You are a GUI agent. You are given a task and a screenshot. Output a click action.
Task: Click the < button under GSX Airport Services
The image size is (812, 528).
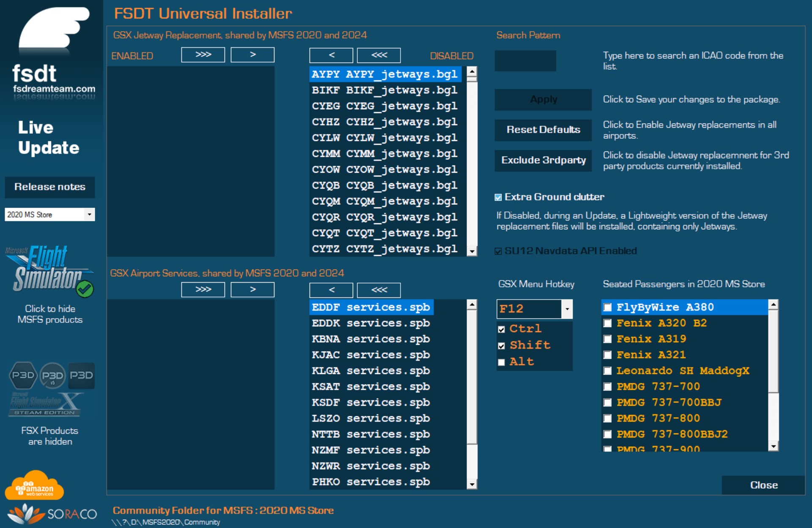click(331, 290)
